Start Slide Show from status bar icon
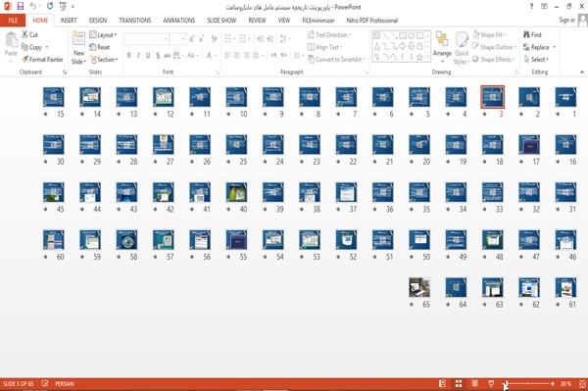 tap(491, 383)
